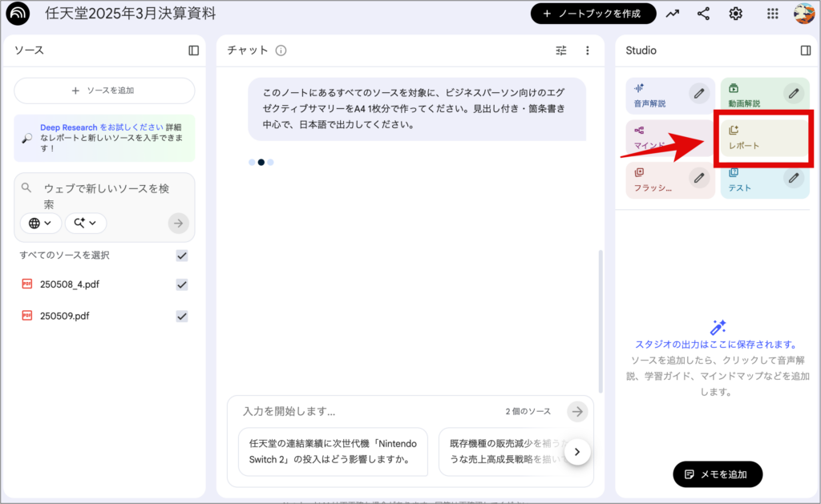Image resolution: width=821 pixels, height=504 pixels.
Task: Expand the web source globe dropdown
Action: tap(40, 223)
